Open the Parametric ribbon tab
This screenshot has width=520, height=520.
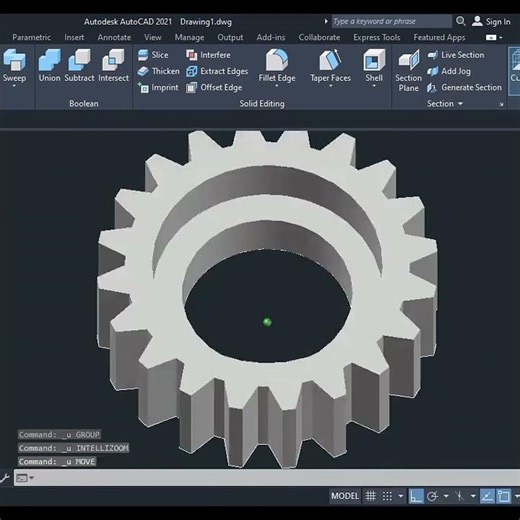(x=31, y=37)
